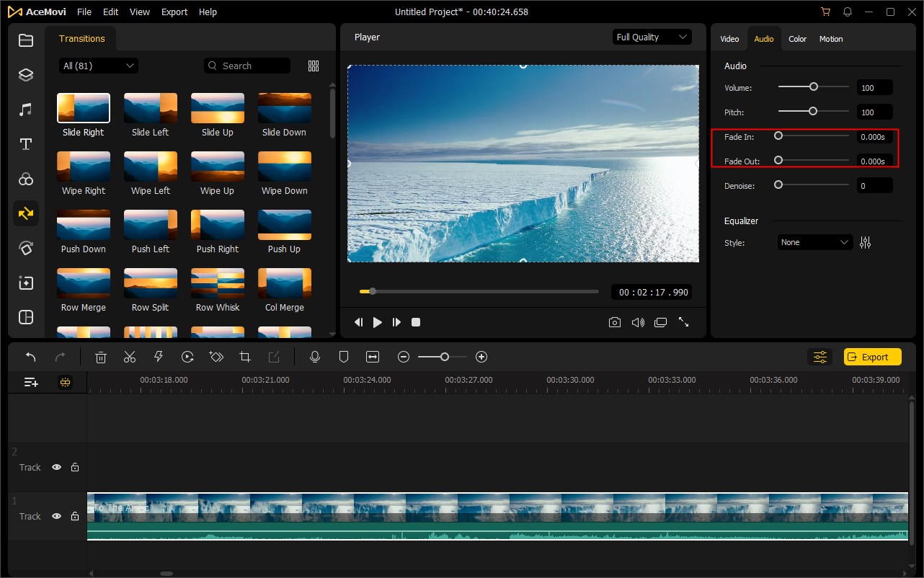
Task: Switch to the Color tab
Action: pyautogui.click(x=797, y=39)
